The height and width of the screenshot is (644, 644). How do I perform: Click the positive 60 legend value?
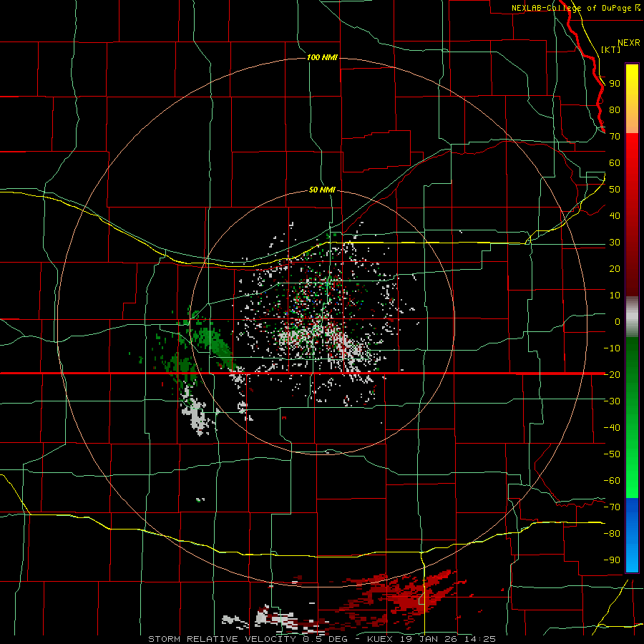[615, 162]
